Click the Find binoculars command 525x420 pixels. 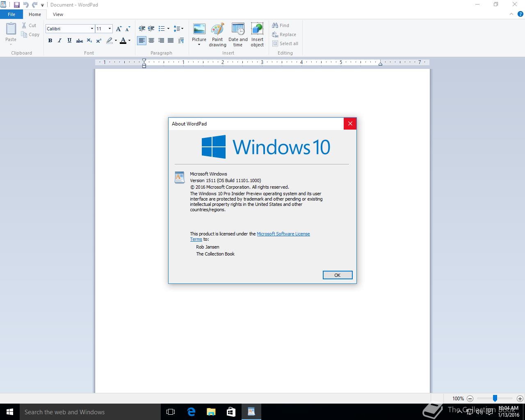[281, 25]
